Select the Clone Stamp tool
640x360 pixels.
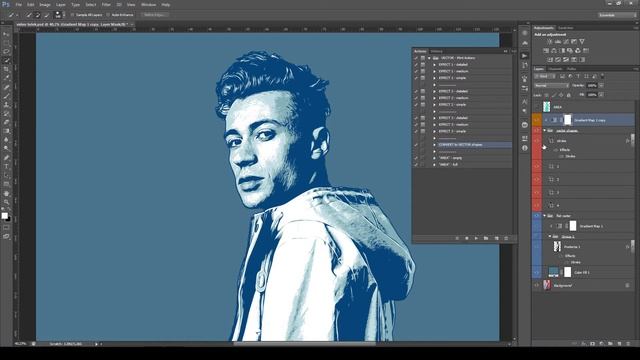click(x=6, y=105)
